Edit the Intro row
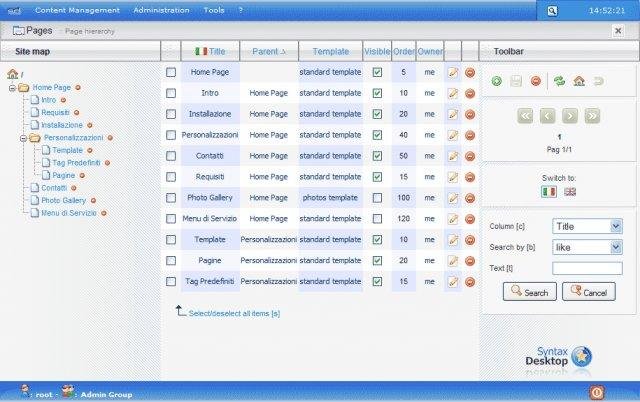This screenshot has height=402, width=640. click(x=453, y=93)
